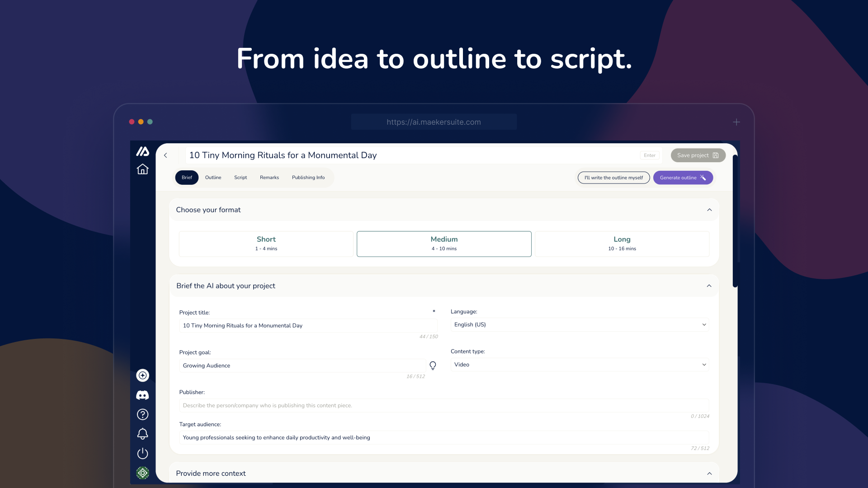Viewport: 868px width, 488px height.
Task: Click the settings/integrations icon
Action: (x=142, y=474)
